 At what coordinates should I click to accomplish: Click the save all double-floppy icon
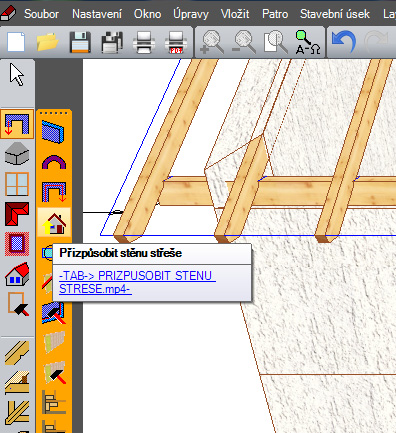pos(112,42)
